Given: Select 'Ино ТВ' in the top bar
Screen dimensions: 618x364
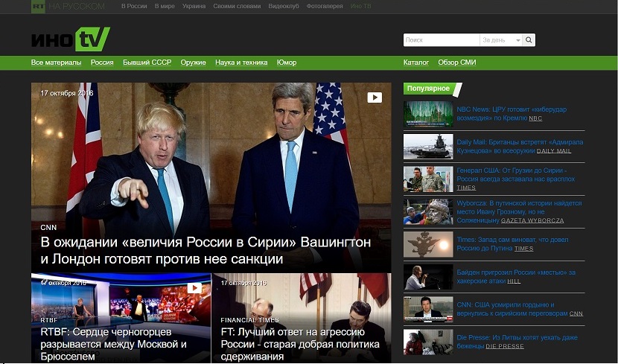Looking at the screenshot, I should pyautogui.click(x=360, y=6).
